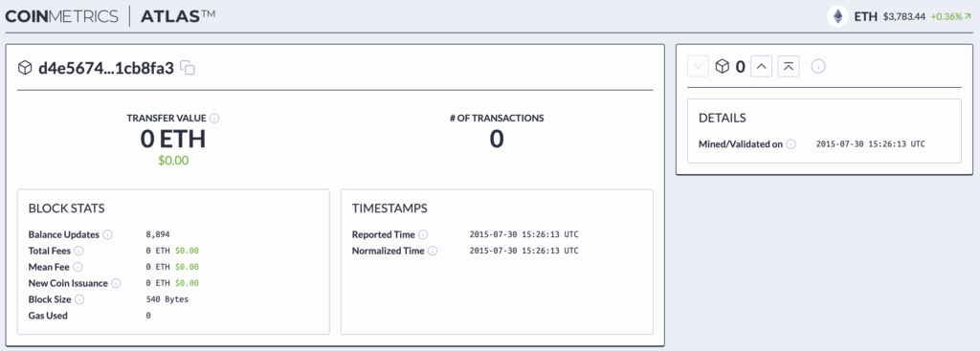Click the Reported Time info icon

423,235
